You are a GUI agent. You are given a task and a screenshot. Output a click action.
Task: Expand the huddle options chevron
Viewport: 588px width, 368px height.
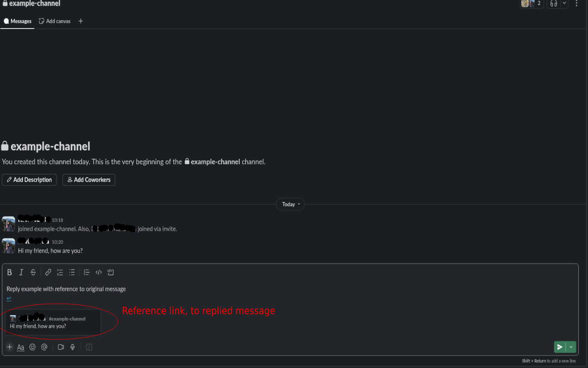[565, 4]
